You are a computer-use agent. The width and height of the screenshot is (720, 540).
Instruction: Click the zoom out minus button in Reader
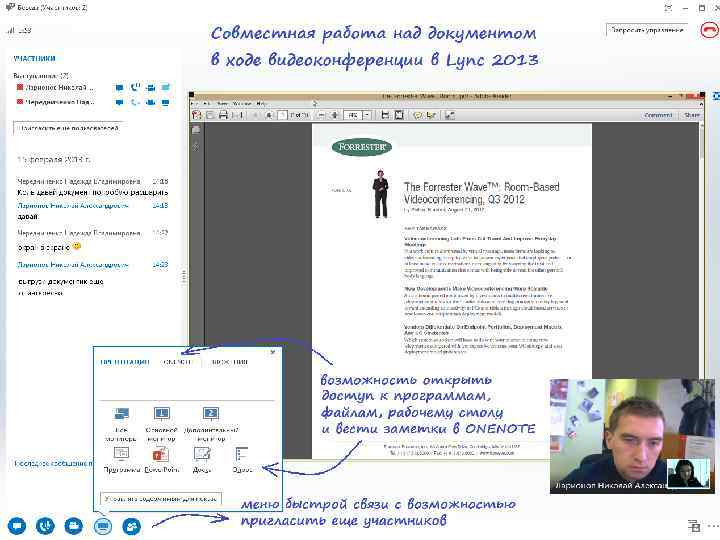point(321,115)
